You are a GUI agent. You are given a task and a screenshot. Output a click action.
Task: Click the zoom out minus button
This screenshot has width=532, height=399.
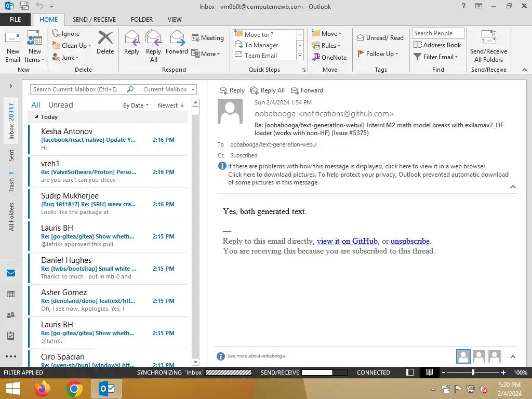[x=444, y=372]
